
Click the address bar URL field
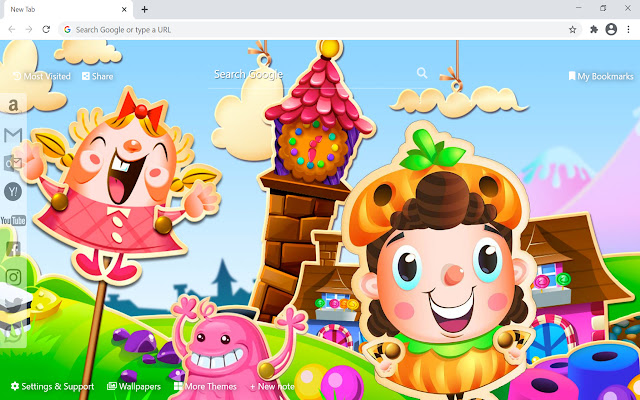[318, 29]
